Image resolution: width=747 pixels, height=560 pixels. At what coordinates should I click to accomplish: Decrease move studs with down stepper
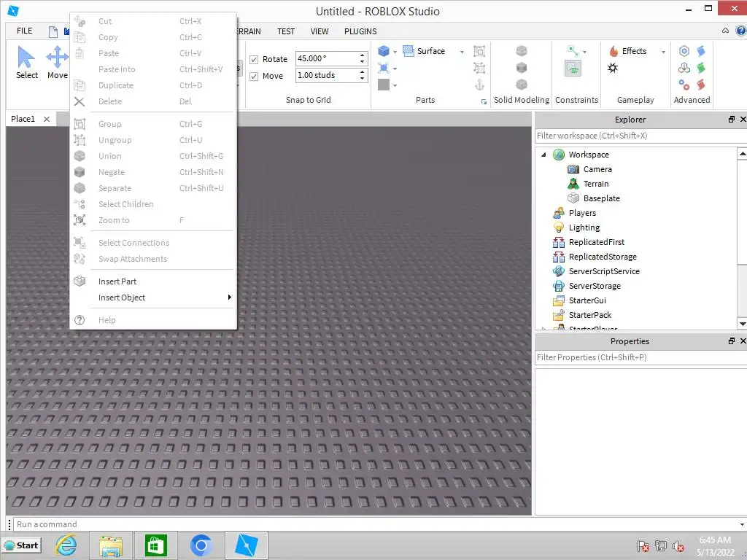(x=362, y=78)
